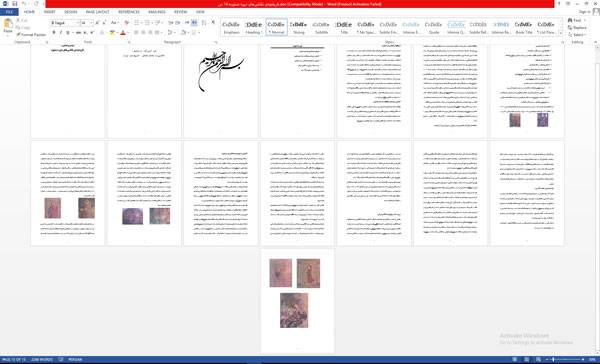Expand the Styles gallery more arrow
The width and height of the screenshot is (600, 364).
[x=561, y=34]
